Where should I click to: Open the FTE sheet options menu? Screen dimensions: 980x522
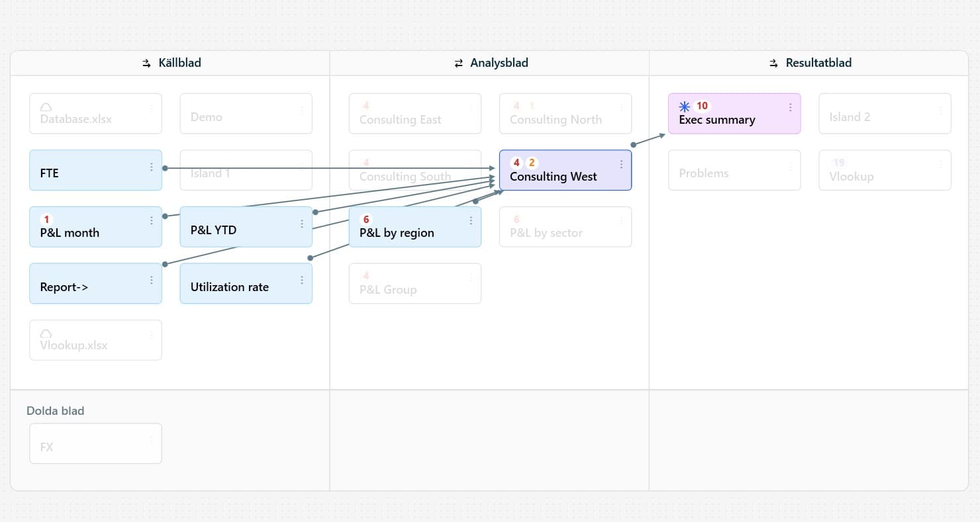[x=152, y=167]
